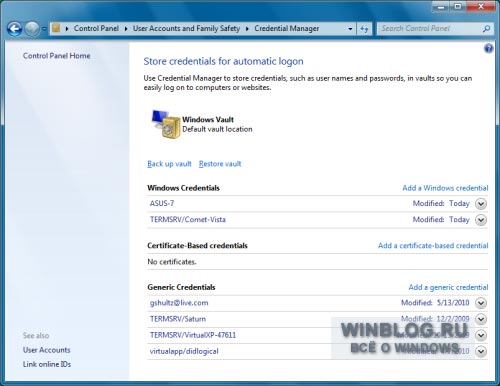Click the Windows Vault title text
The width and height of the screenshot is (500, 386).
(208, 120)
